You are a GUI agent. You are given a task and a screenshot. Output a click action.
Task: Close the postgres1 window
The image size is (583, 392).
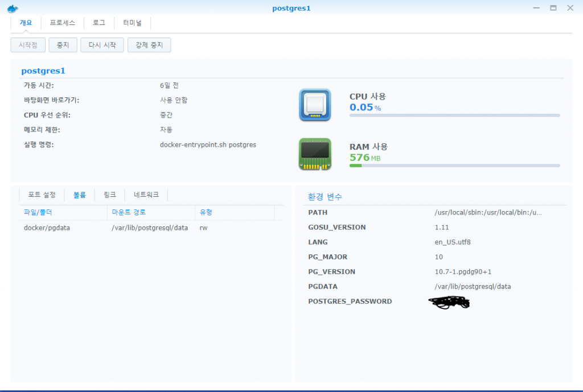(570, 8)
